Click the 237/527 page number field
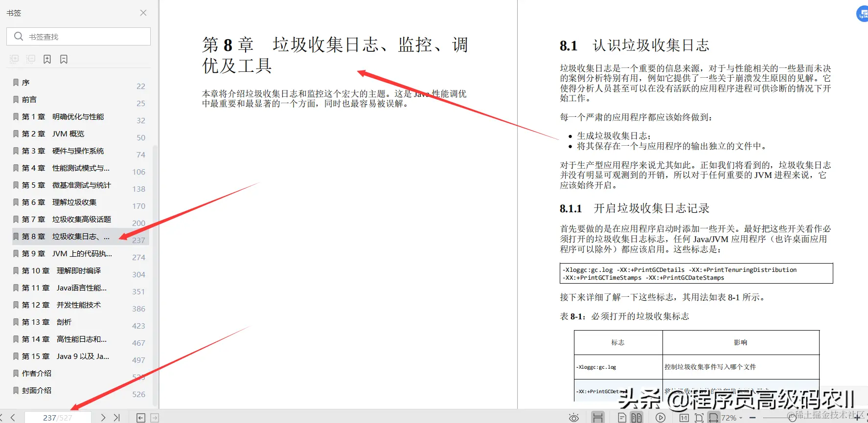The width and height of the screenshot is (868, 423). click(58, 418)
